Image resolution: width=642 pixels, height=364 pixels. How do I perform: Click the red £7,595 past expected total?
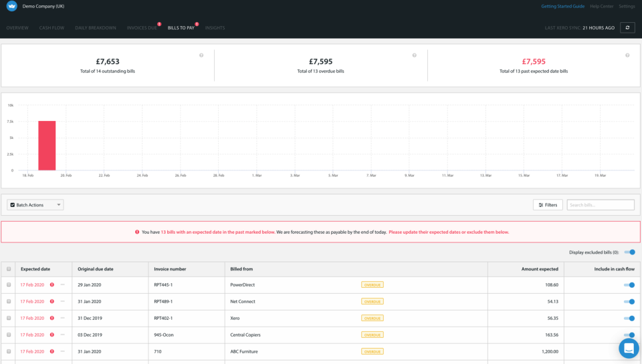[534, 61]
